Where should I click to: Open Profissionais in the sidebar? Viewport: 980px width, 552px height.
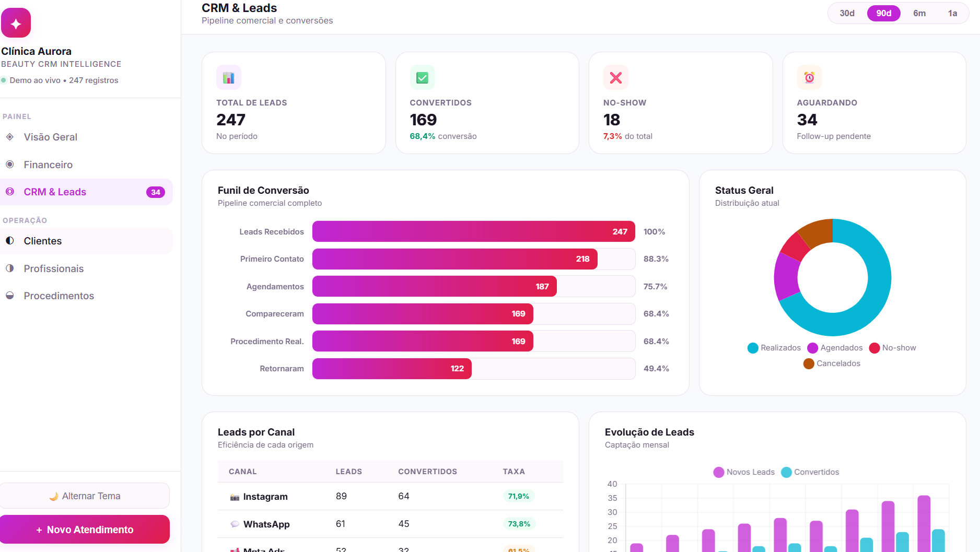point(86,268)
